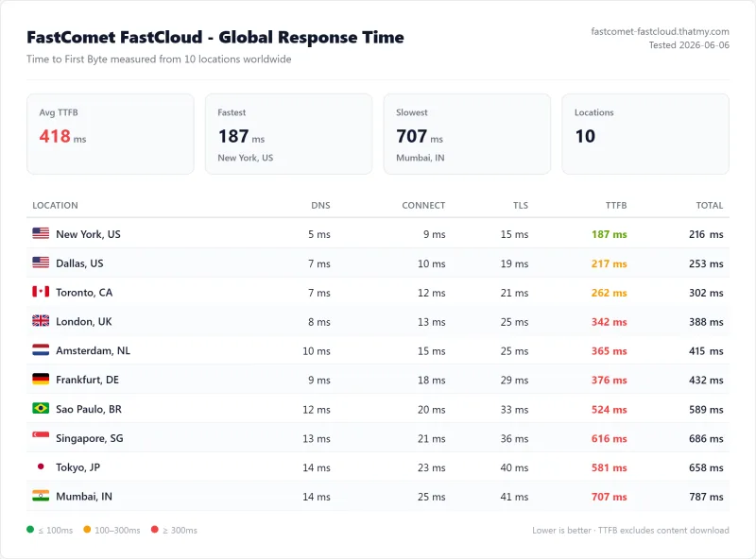
Task: Click the US flag beside Dallas
Action: pyautogui.click(x=41, y=263)
